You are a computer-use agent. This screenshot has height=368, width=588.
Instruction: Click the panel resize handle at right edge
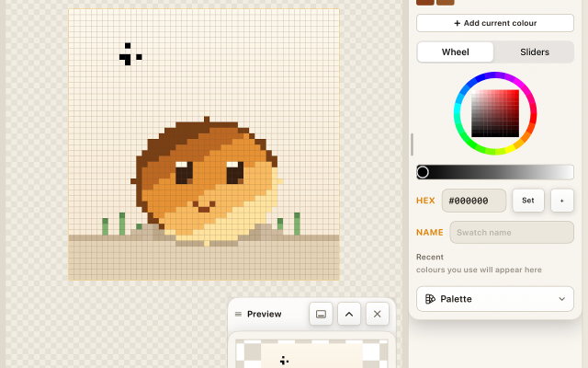click(x=412, y=144)
